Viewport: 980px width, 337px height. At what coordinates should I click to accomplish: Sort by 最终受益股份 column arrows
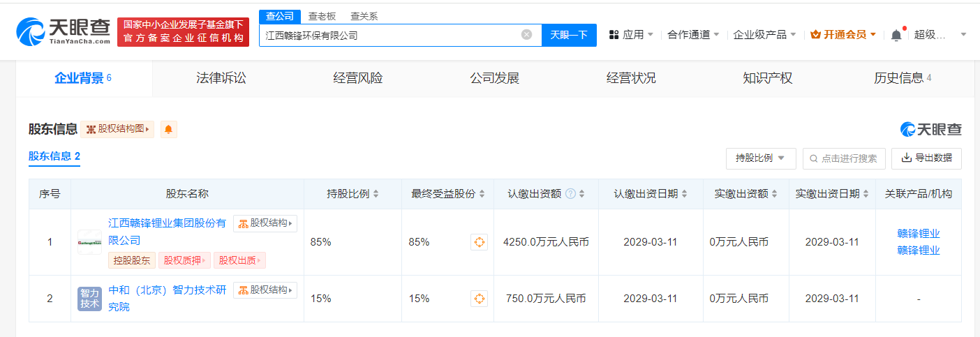482,194
